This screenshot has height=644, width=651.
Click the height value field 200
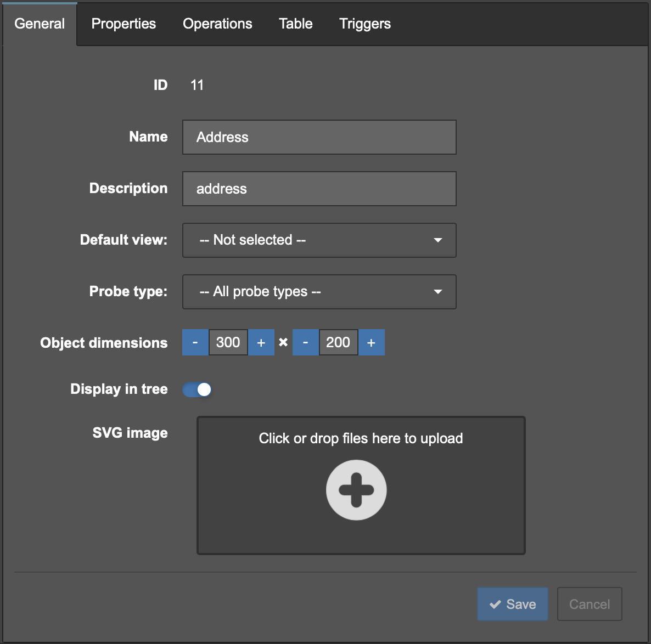coord(338,342)
